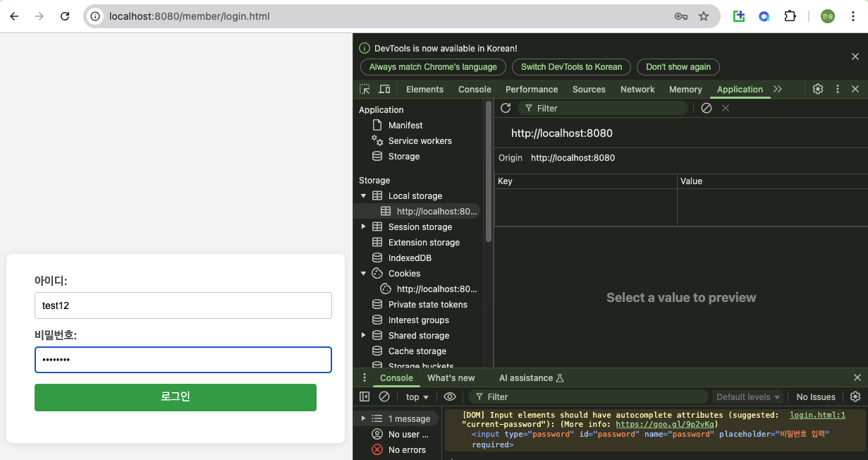Viewport: 868px width, 460px height.
Task: Clear the console with the ban icon
Action: [x=384, y=397]
